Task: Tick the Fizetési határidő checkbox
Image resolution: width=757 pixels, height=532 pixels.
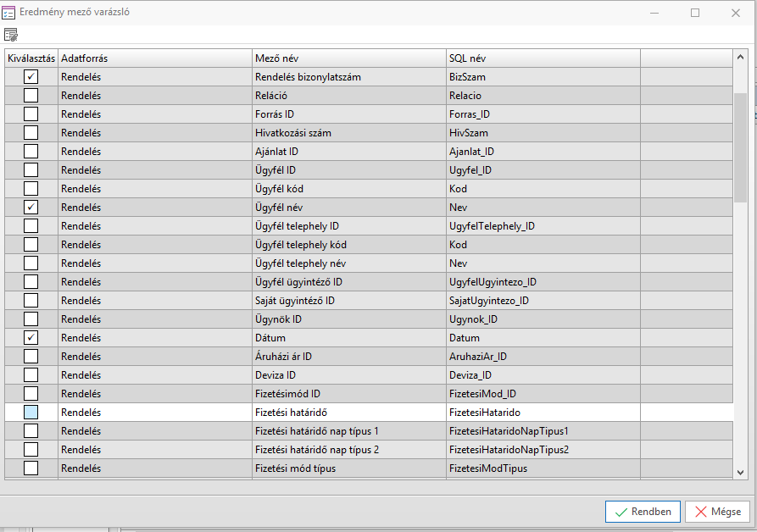Action: 31,413
